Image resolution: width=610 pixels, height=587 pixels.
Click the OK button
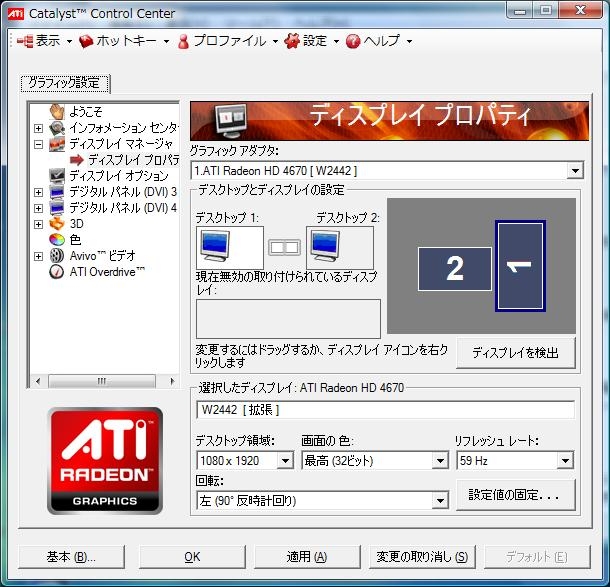coord(192,557)
